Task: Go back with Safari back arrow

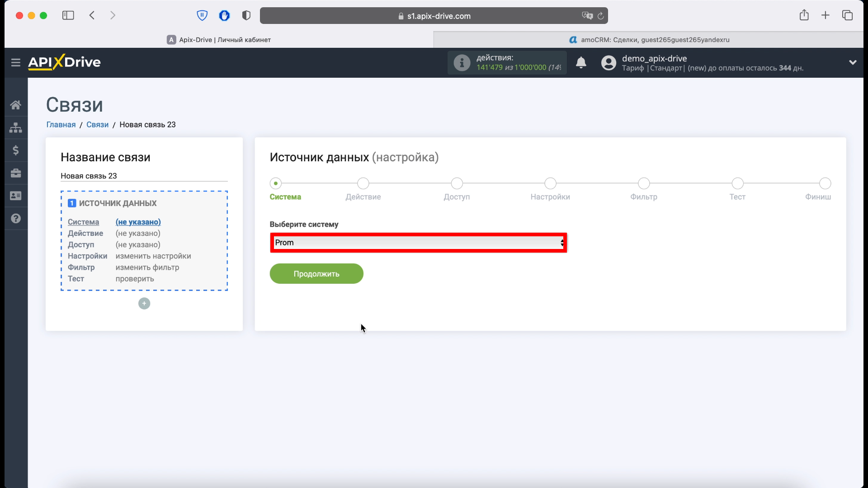Action: (x=92, y=15)
